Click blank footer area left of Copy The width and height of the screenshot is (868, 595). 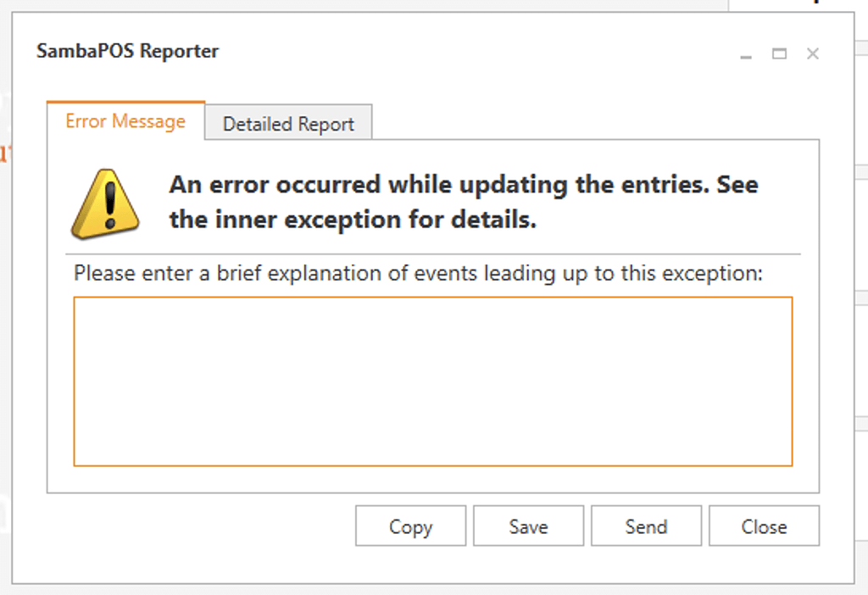(195, 526)
